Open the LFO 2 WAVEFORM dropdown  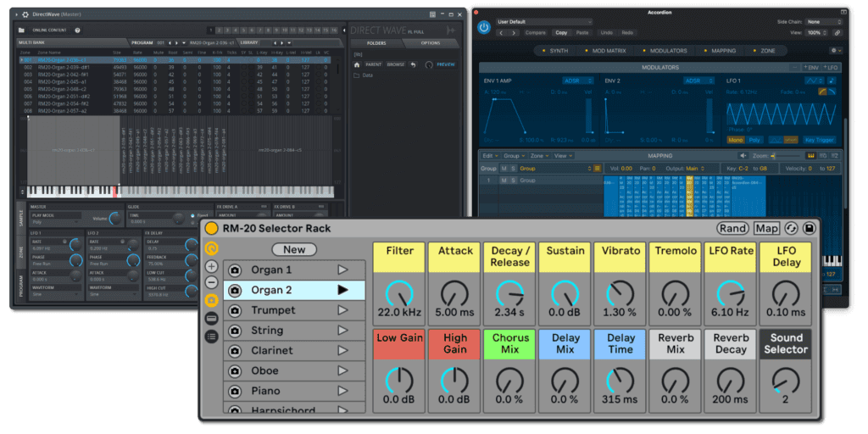pos(114,294)
